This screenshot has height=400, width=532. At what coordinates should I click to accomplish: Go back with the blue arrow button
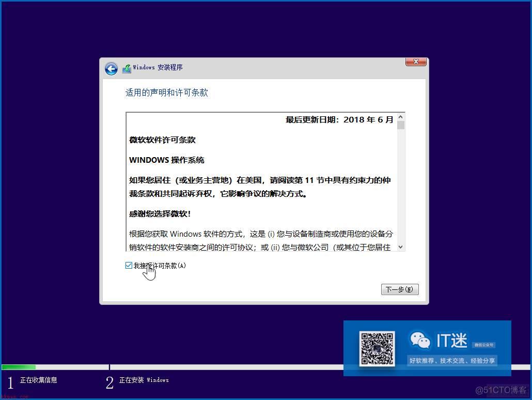click(x=111, y=69)
